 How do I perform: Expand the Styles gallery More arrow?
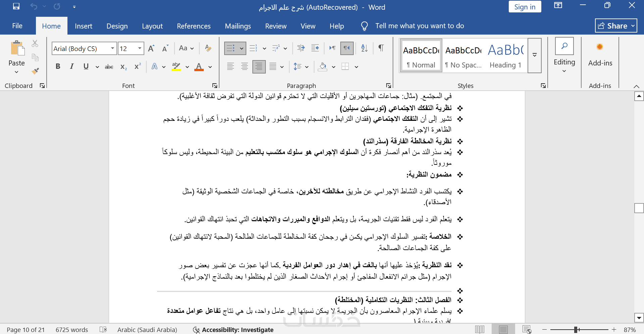point(535,55)
